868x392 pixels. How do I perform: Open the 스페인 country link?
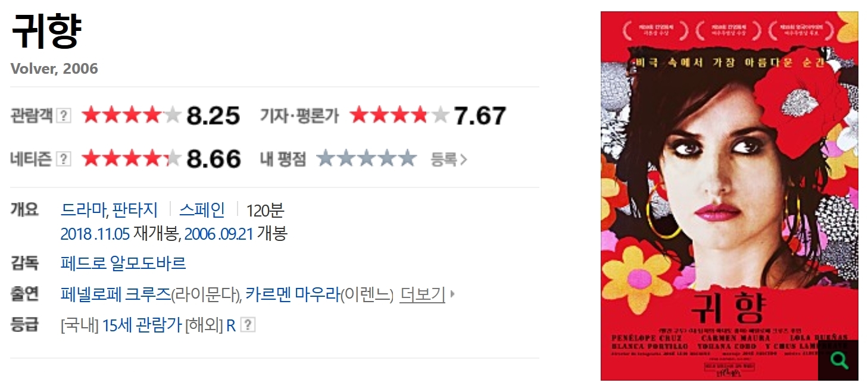pyautogui.click(x=202, y=209)
